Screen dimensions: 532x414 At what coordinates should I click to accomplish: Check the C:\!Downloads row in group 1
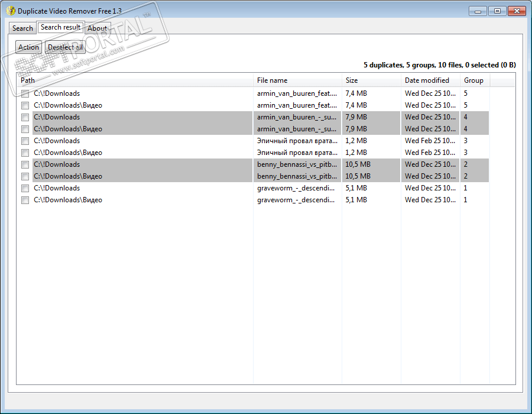click(25, 188)
